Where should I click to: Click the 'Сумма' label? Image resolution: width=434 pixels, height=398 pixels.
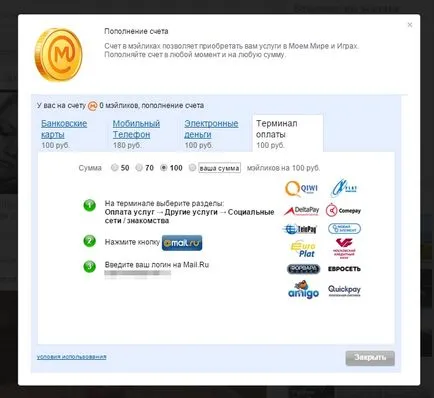90,168
